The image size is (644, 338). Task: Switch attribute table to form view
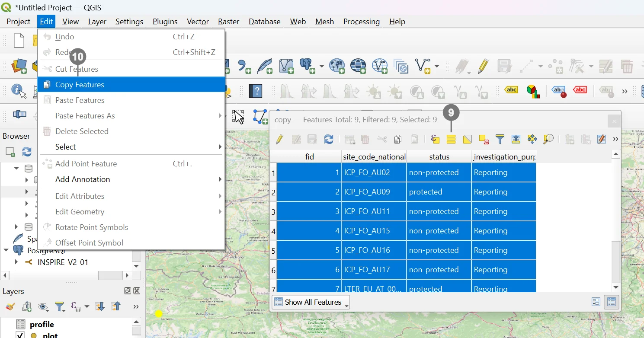pyautogui.click(x=596, y=302)
